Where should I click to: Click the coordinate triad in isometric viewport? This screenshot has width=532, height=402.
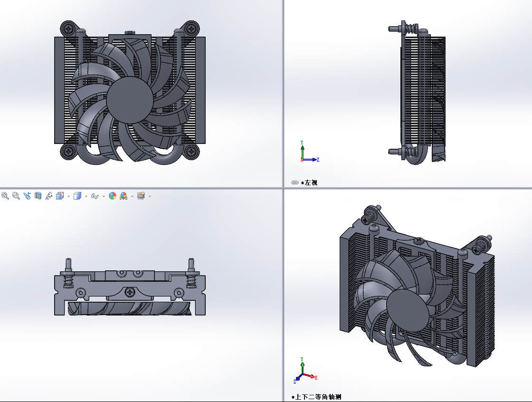[x=305, y=371]
